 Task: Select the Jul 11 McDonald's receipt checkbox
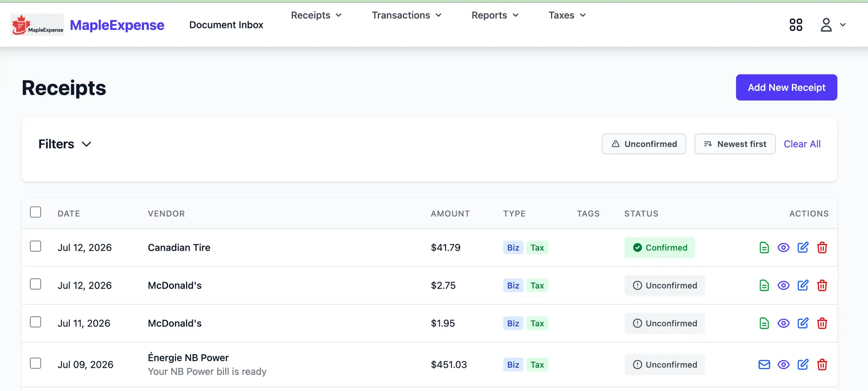[x=36, y=322]
